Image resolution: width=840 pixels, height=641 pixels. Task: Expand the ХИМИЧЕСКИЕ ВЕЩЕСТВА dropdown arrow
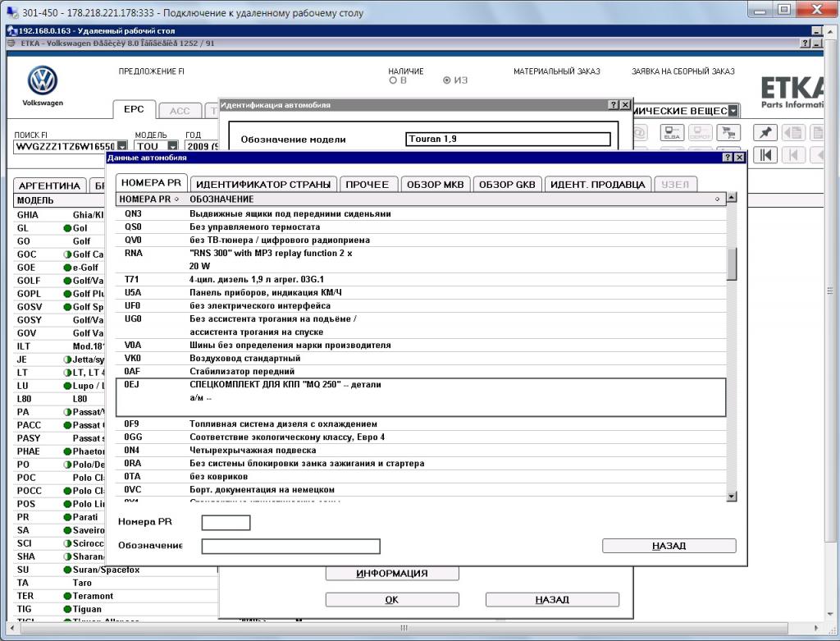733,111
